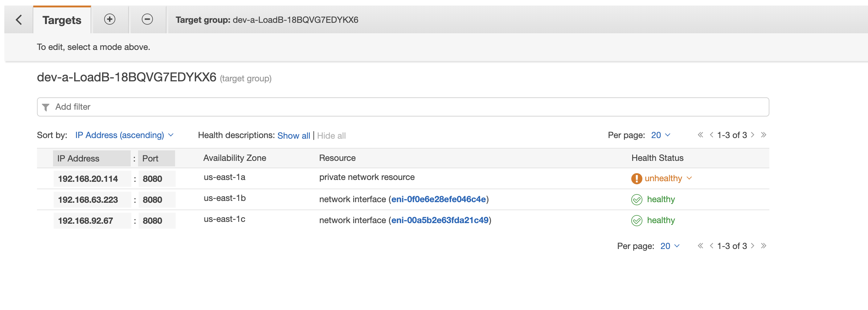Select the Targets tab
The width and height of the screenshot is (868, 310).
pos(62,20)
